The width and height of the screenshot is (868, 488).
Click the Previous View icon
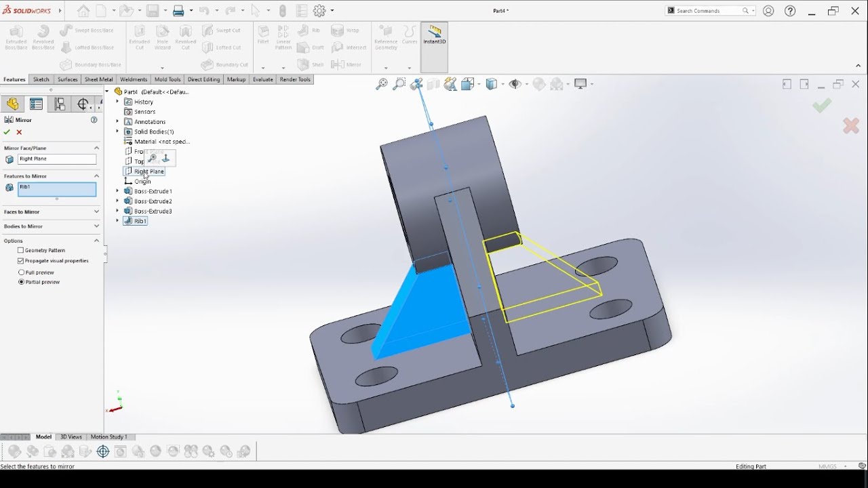pyautogui.click(x=416, y=84)
